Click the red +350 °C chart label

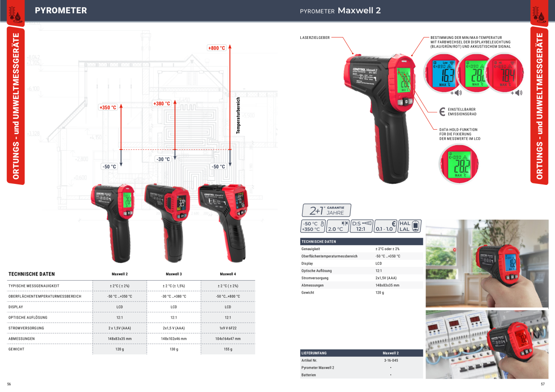pyautogui.click(x=107, y=107)
